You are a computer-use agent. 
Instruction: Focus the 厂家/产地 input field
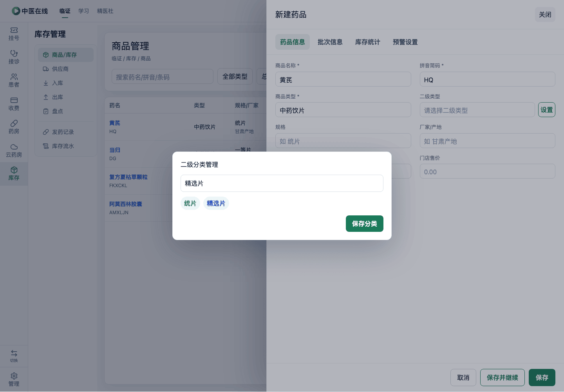(488, 141)
